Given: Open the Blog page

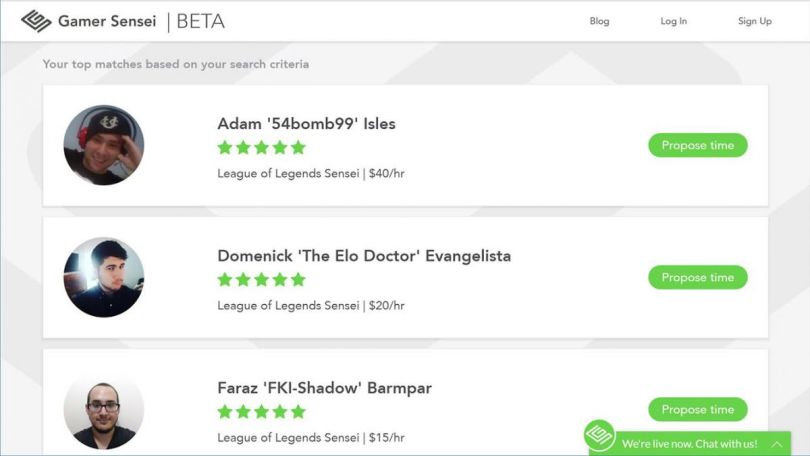Looking at the screenshot, I should click(599, 21).
